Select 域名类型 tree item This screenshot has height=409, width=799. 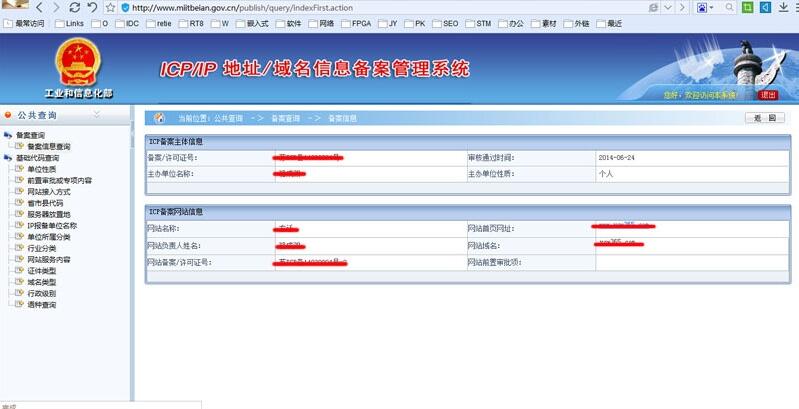pyautogui.click(x=41, y=282)
